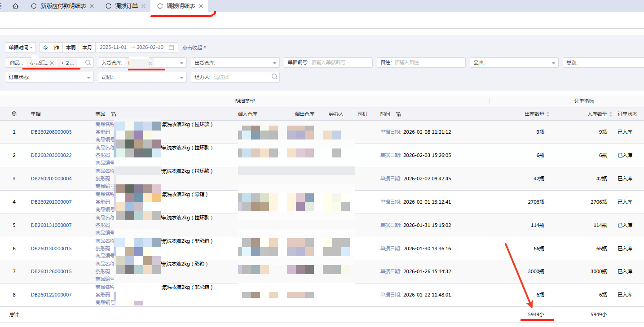Close the 调拨订单 tab
This screenshot has width=644, height=327.
[x=143, y=6]
